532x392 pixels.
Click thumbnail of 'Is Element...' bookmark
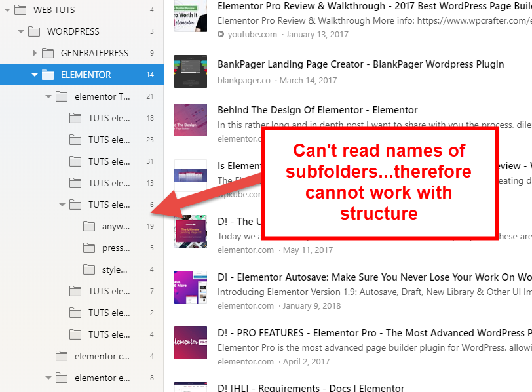pyautogui.click(x=191, y=176)
